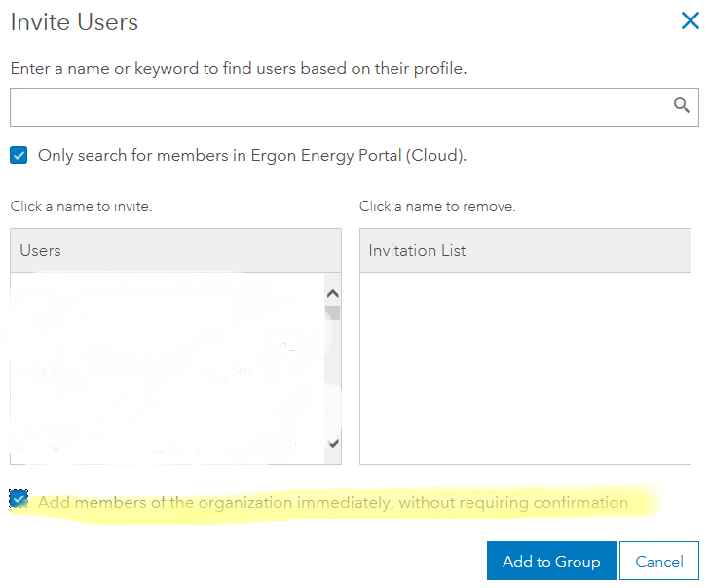Click the Users list column header
The image size is (710, 588).
pyautogui.click(x=175, y=250)
